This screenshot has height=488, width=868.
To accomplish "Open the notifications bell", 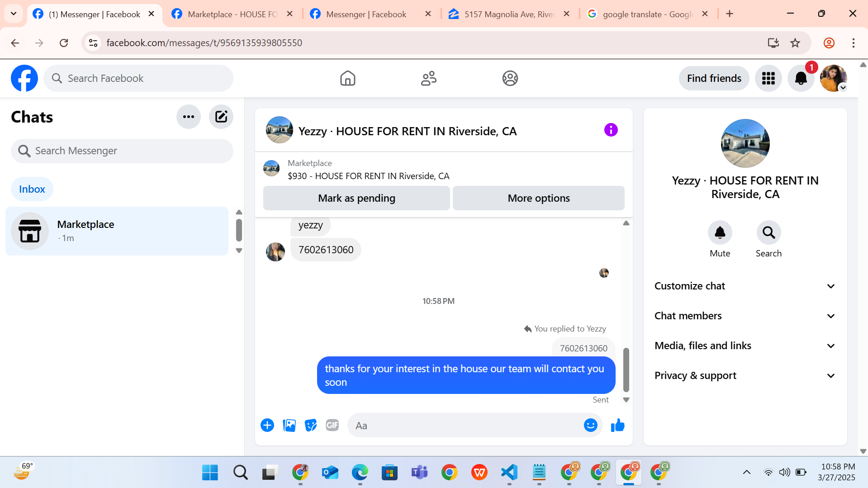I will click(801, 78).
